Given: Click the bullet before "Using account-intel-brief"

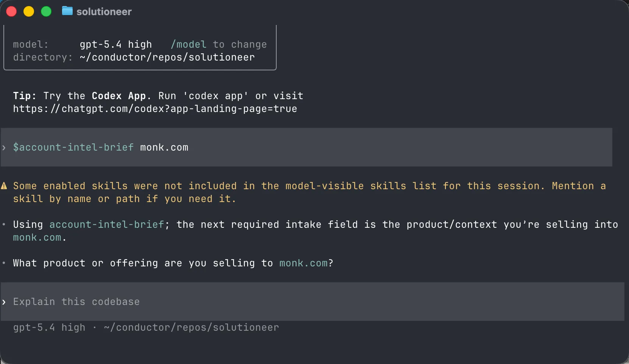Looking at the screenshot, I should pyautogui.click(x=4, y=224).
